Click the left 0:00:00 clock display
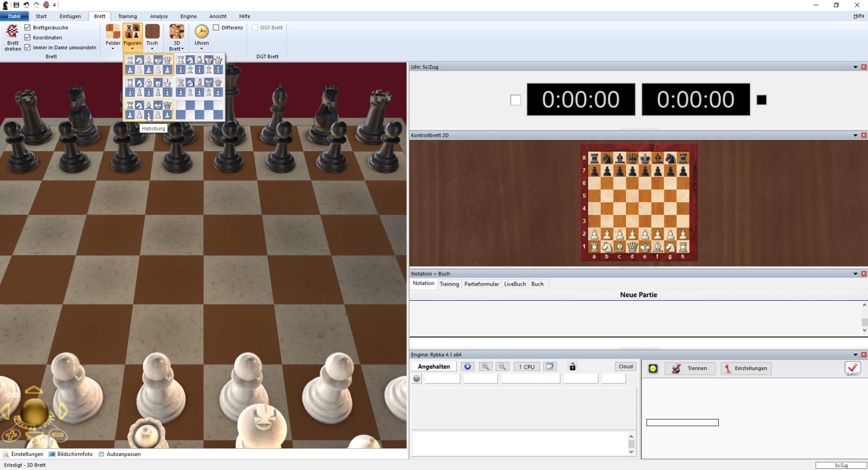Image resolution: width=868 pixels, height=470 pixels. (x=581, y=99)
